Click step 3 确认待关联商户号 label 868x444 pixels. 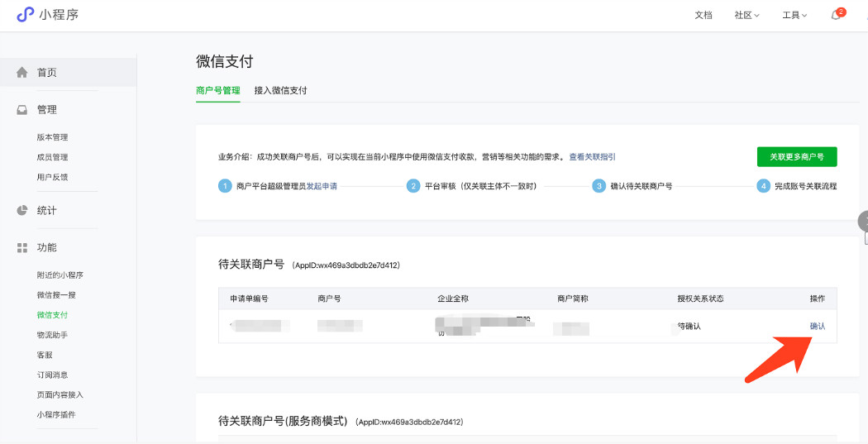pyautogui.click(x=641, y=186)
